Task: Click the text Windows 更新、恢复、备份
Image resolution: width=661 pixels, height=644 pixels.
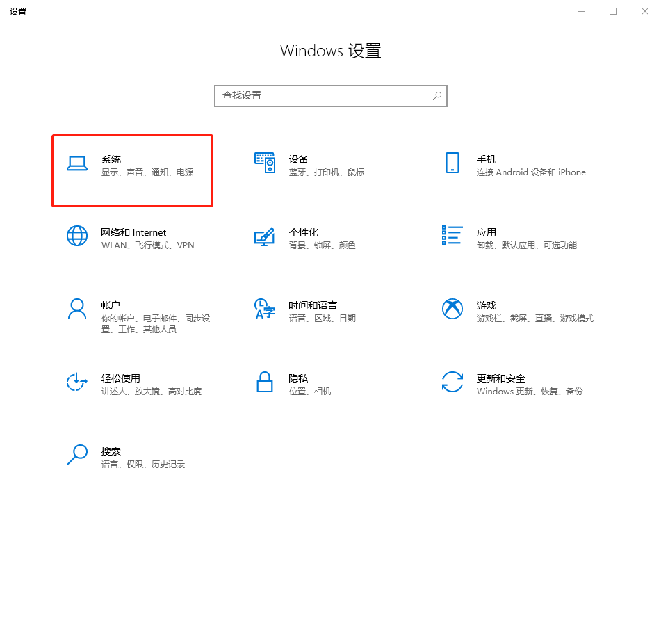Action: (x=530, y=392)
